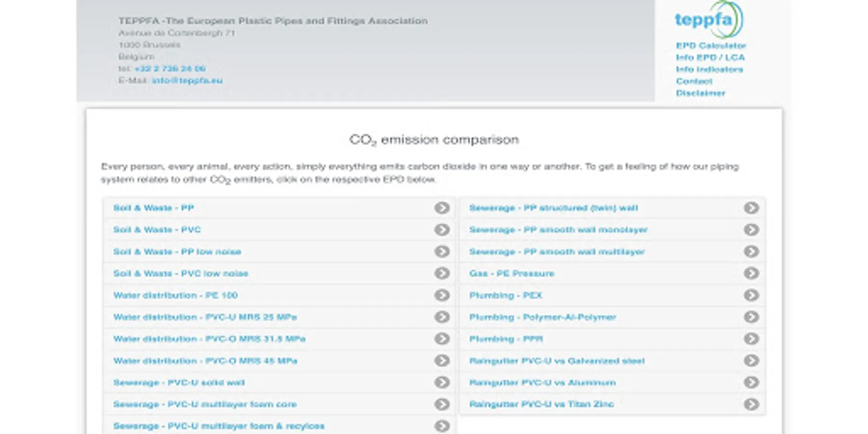This screenshot has height=434, width=868.
Task: Select Sewerage - PP structured (twin) wall
Action: (x=553, y=208)
